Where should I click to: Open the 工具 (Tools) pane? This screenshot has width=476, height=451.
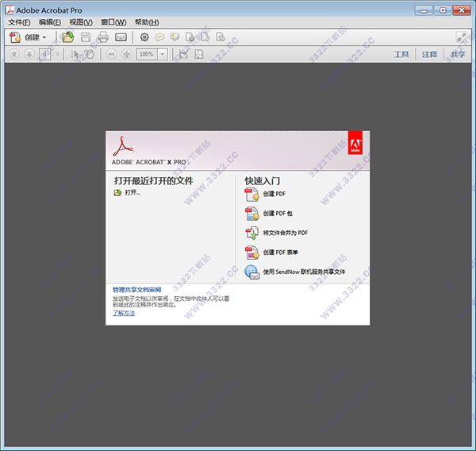coord(401,55)
